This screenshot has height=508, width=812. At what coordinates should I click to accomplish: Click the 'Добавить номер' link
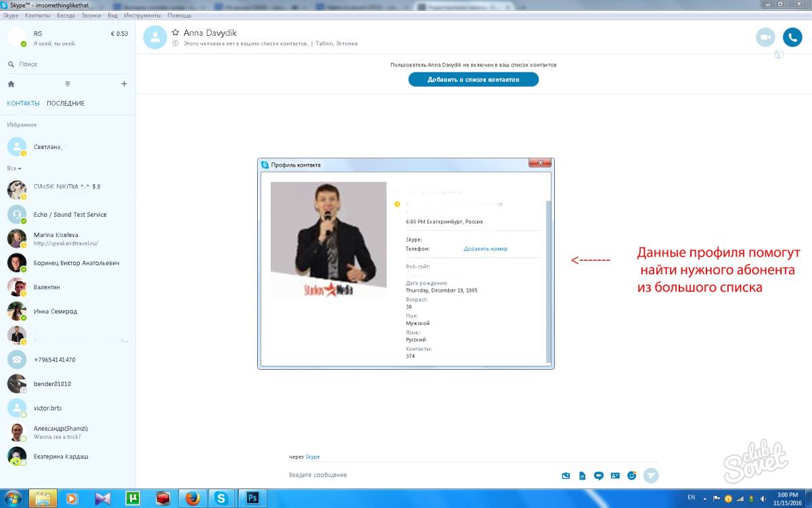[x=485, y=249]
